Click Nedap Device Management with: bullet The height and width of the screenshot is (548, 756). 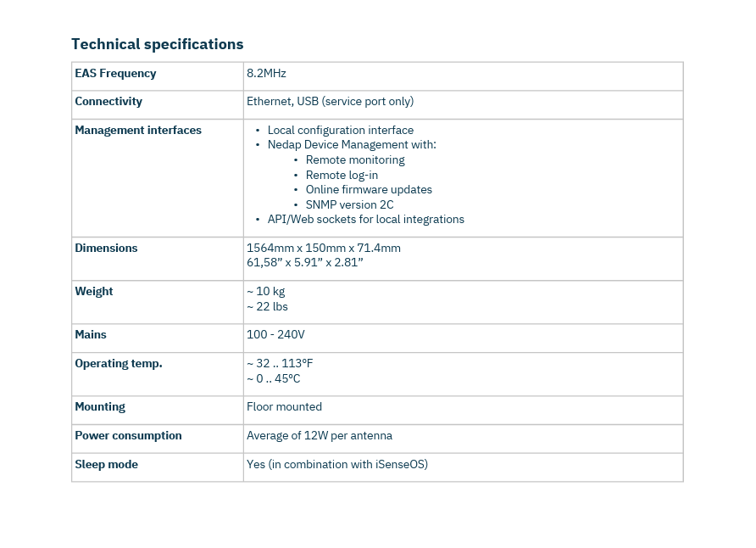coord(352,145)
